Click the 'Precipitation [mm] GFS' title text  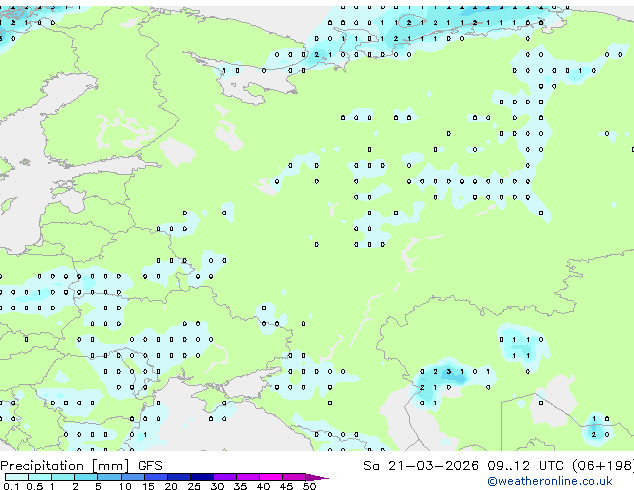[x=81, y=466]
